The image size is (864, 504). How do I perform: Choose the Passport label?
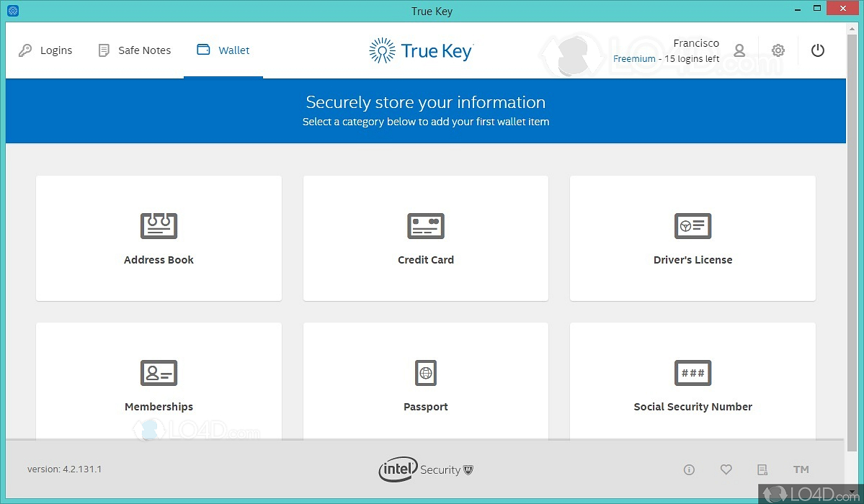pyautogui.click(x=426, y=407)
